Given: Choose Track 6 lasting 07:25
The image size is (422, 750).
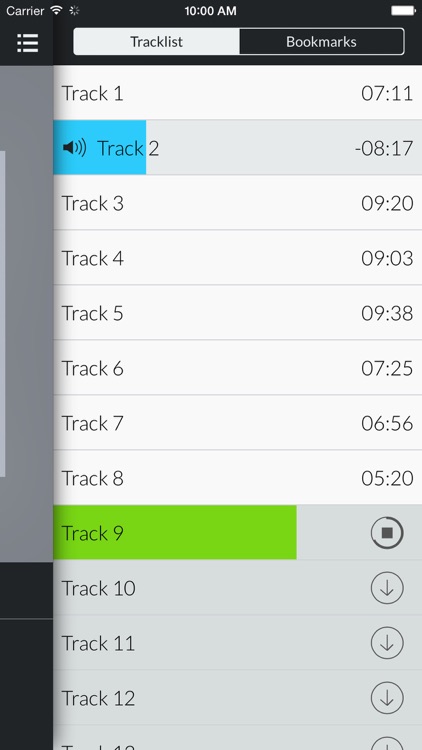Looking at the screenshot, I should [x=237, y=368].
